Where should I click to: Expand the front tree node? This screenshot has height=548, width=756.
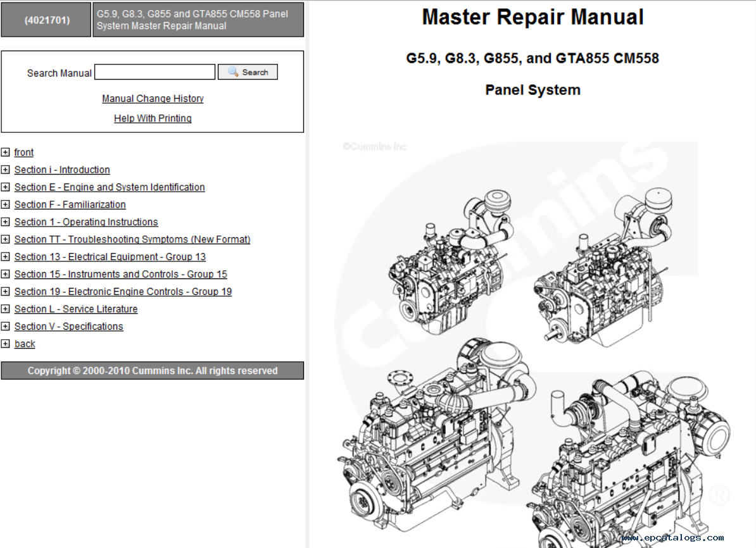tap(5, 153)
